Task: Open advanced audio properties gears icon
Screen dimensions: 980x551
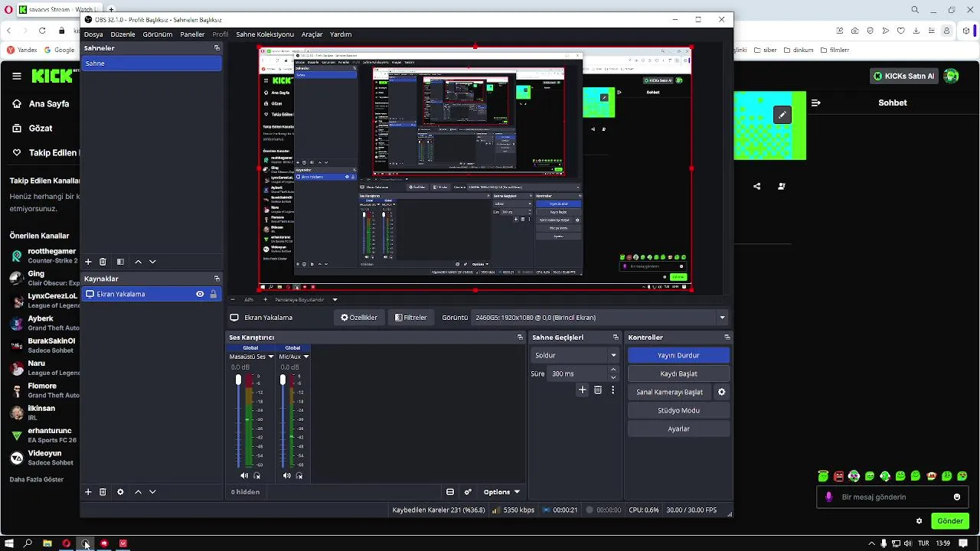Action: [x=468, y=492]
